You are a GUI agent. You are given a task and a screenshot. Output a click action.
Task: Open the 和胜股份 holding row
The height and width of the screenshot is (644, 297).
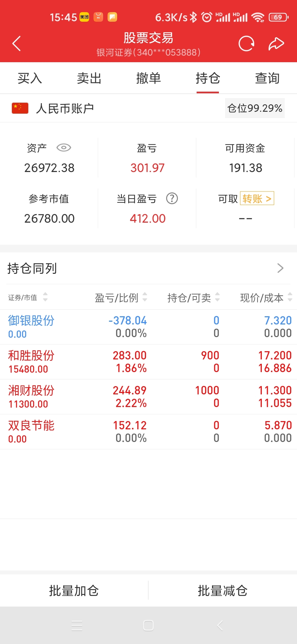click(x=148, y=362)
